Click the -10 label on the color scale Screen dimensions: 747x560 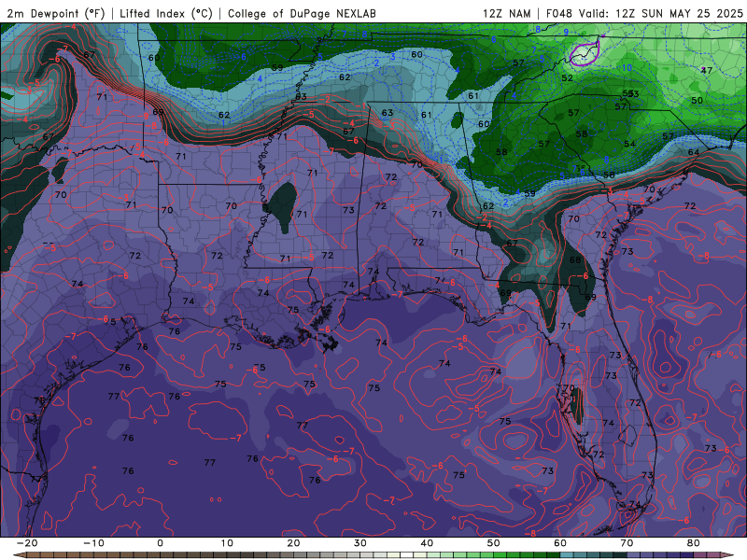coord(93,543)
